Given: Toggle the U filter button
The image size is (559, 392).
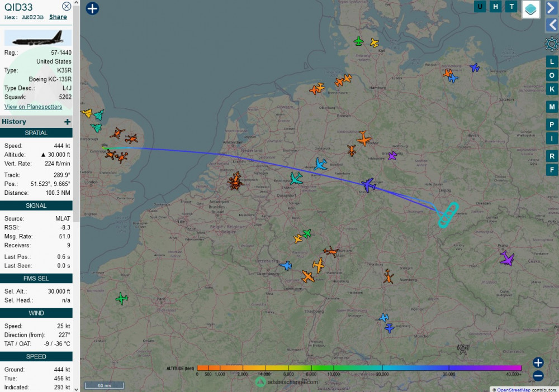Looking at the screenshot, I should click(x=480, y=7).
